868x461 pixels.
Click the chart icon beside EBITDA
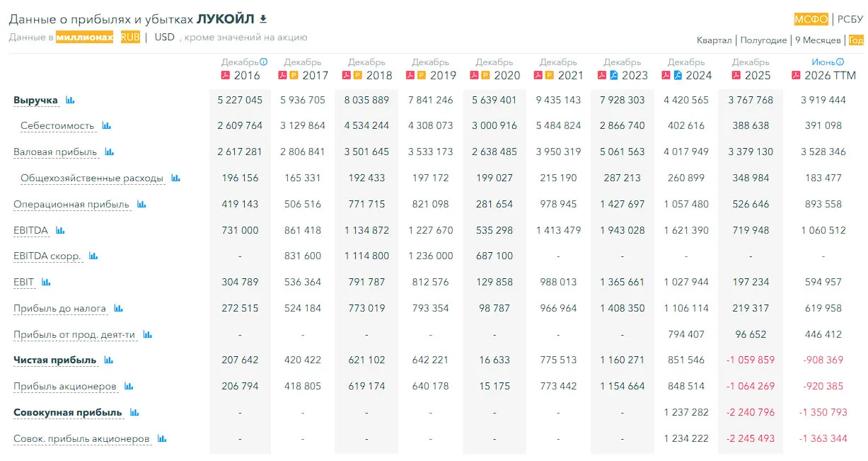tap(60, 231)
